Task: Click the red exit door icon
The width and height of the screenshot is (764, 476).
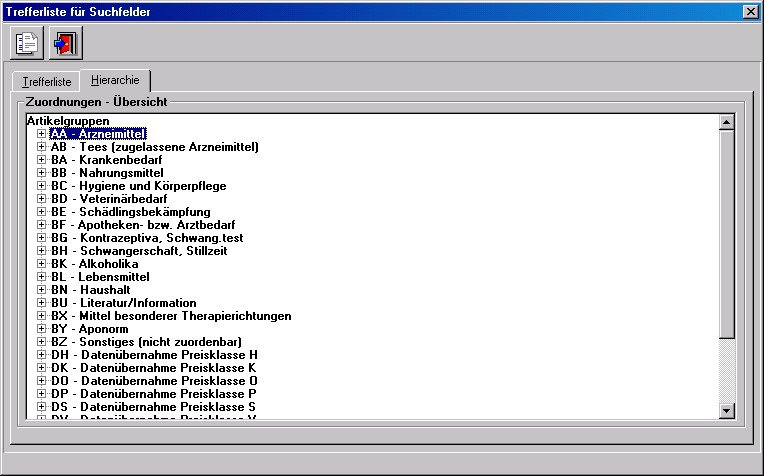Action: (x=66, y=44)
